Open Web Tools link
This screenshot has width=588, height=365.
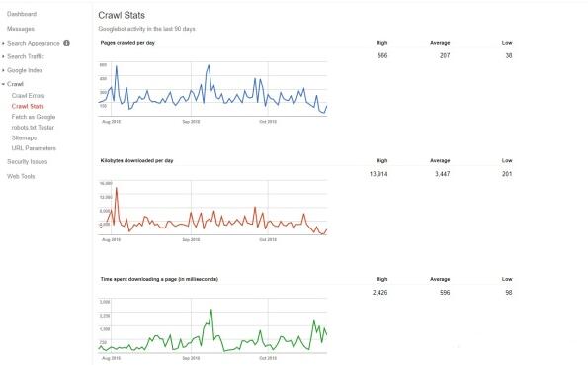click(21, 176)
